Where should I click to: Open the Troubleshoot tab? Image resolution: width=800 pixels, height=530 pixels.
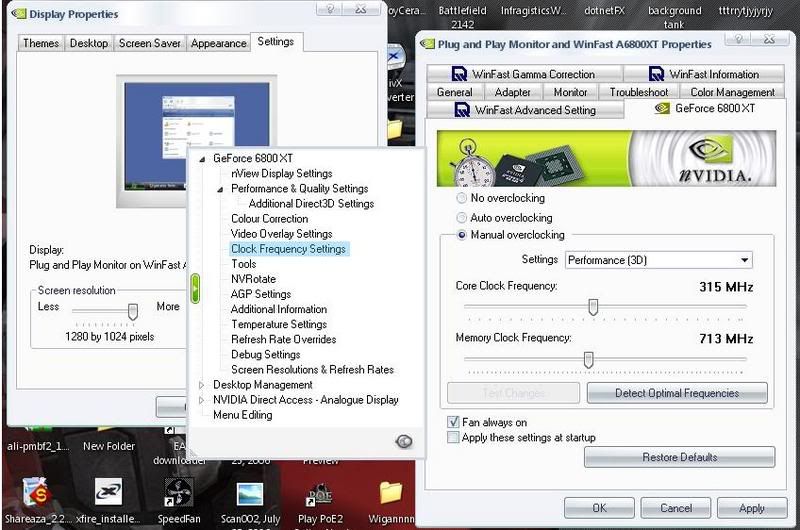pyautogui.click(x=639, y=92)
